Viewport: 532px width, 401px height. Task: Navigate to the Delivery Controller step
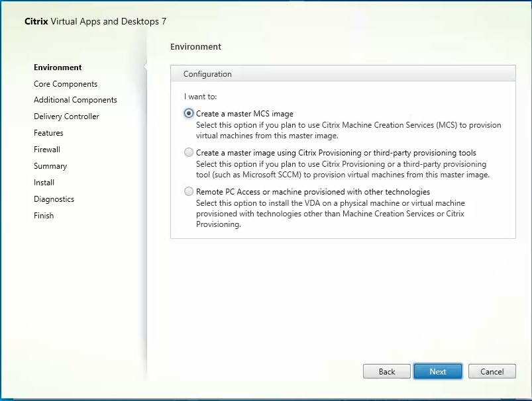[68, 116]
